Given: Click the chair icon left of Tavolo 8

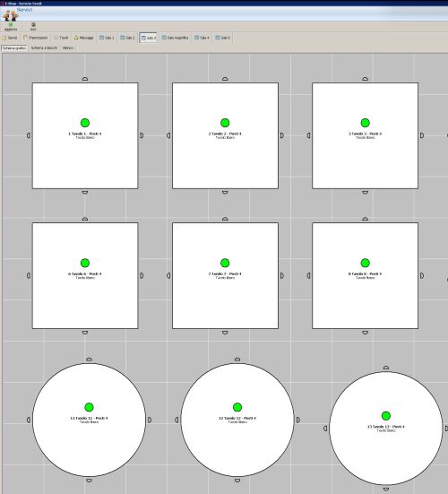Looking at the screenshot, I should click(309, 275).
